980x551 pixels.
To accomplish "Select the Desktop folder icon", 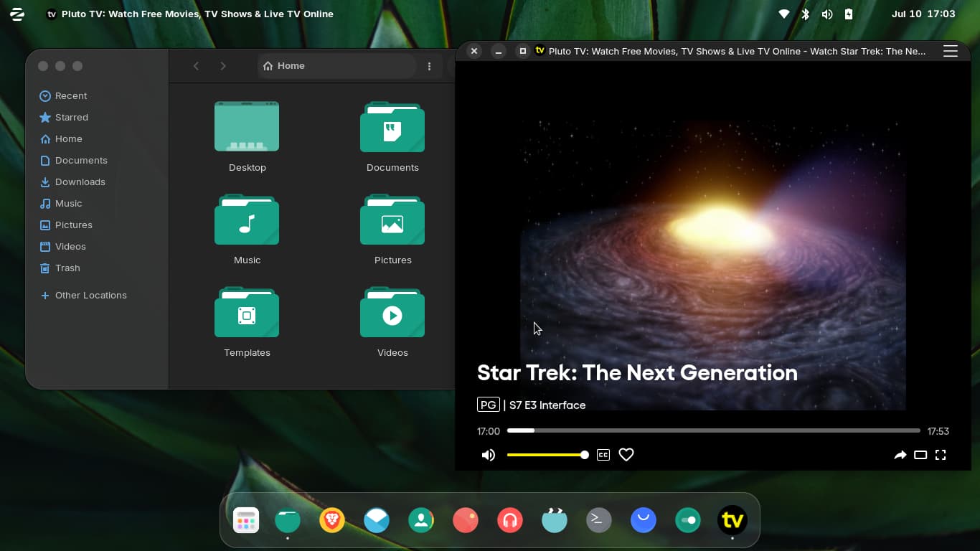I will pyautogui.click(x=247, y=127).
